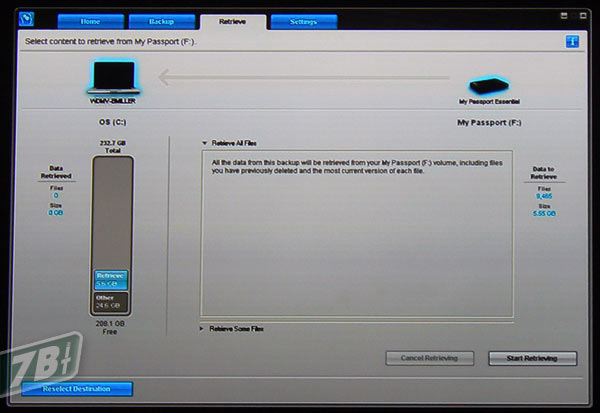Minimize the SmartWare window
This screenshot has height=413, width=600.
565,15
